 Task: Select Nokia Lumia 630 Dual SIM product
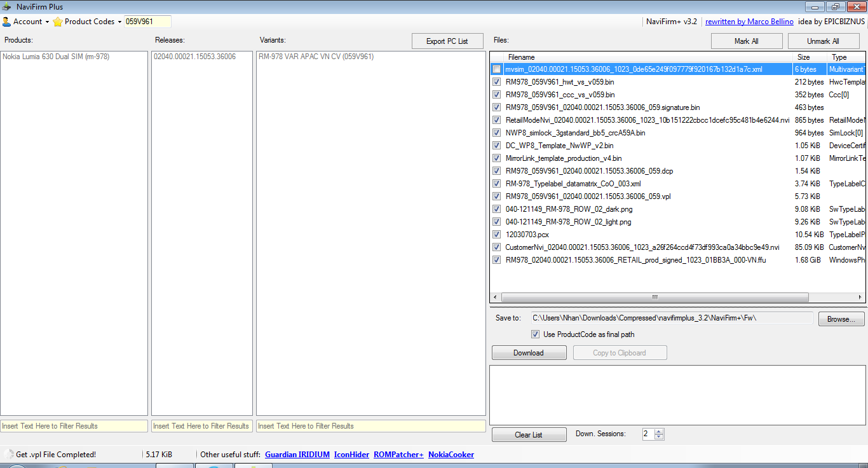(56, 57)
